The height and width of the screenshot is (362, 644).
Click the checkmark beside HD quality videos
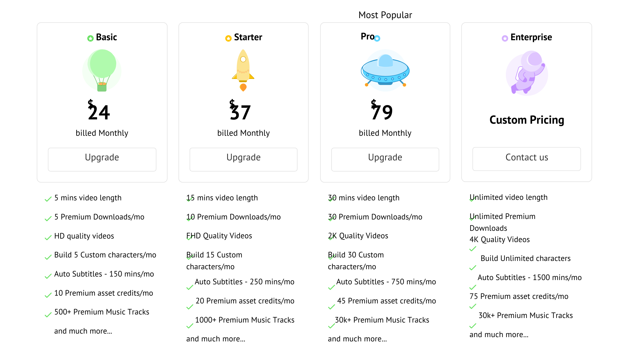pos(48,237)
